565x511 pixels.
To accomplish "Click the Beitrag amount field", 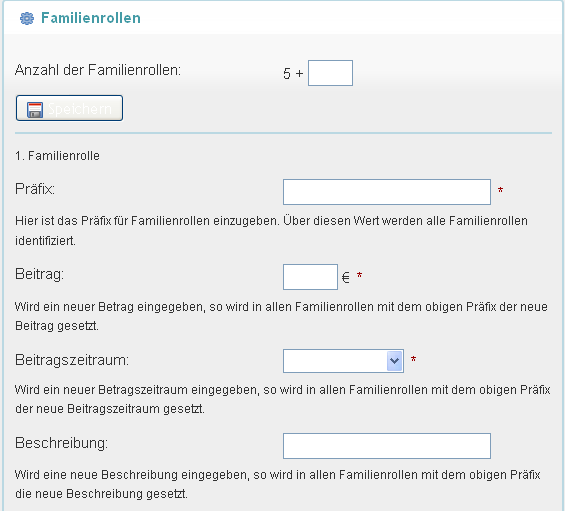I will click(310, 277).
